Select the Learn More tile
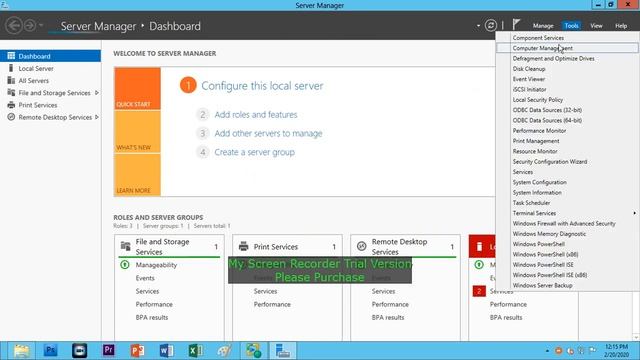The height and width of the screenshot is (360, 640). coord(137,175)
